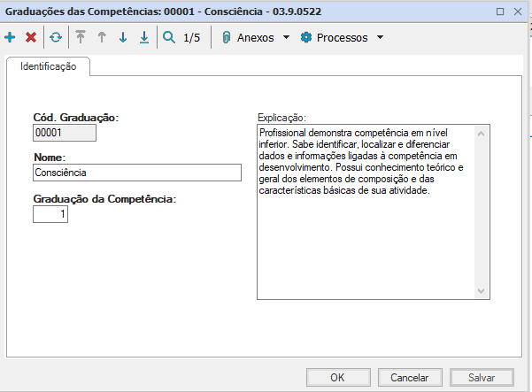This screenshot has height=392, width=532.
Task: Go to the first record arrow
Action: click(81, 38)
